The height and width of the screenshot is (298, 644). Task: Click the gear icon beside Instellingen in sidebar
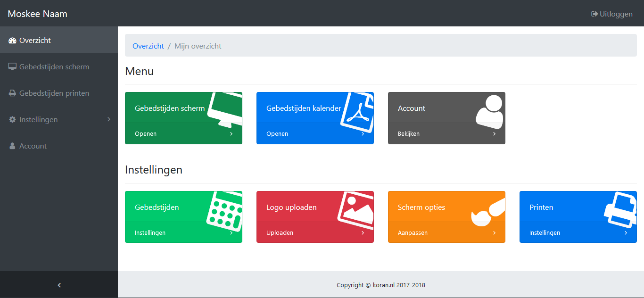pos(13,120)
